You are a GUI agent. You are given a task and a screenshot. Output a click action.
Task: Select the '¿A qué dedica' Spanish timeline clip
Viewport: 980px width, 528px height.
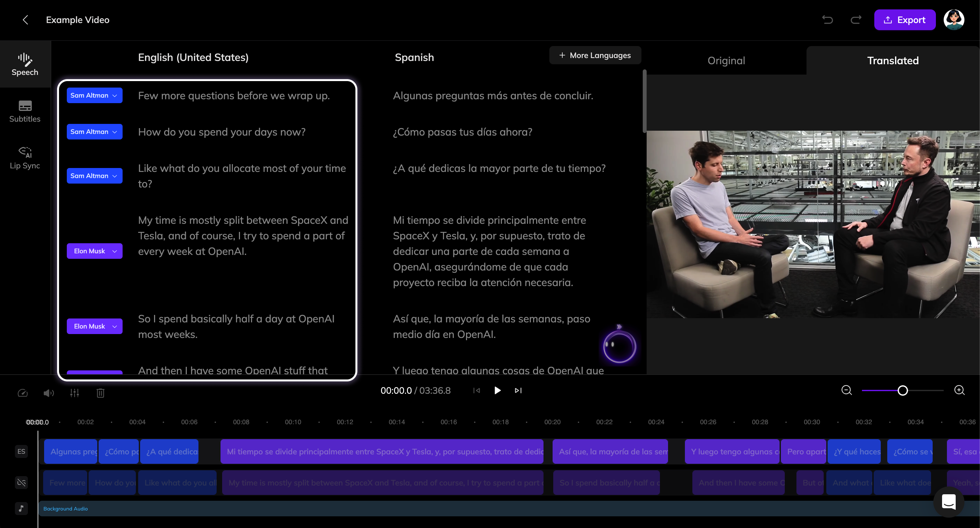click(169, 451)
